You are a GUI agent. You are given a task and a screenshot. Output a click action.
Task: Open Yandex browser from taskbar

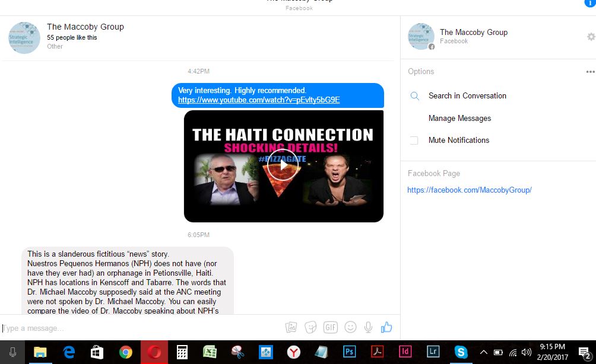[293, 352]
